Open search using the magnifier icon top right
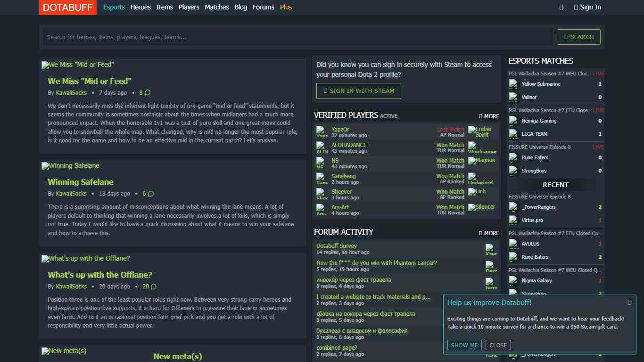 561,7
